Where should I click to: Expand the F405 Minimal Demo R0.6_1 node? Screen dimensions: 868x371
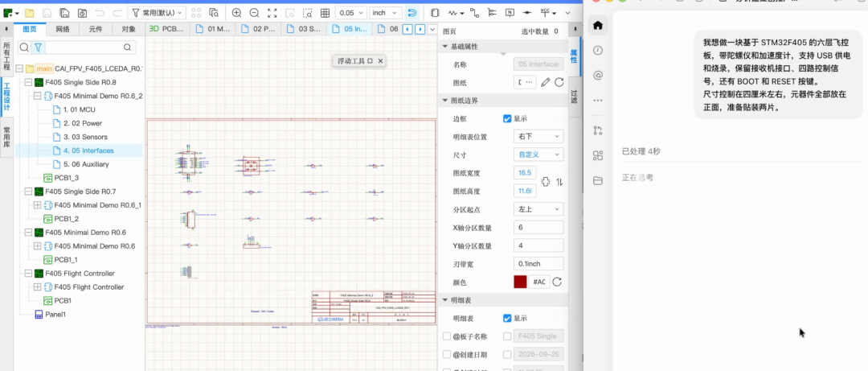click(x=38, y=205)
